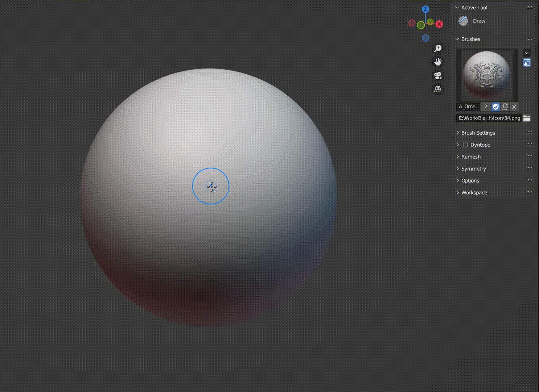
Task: Click the Options panel drag grip
Action: click(529, 180)
